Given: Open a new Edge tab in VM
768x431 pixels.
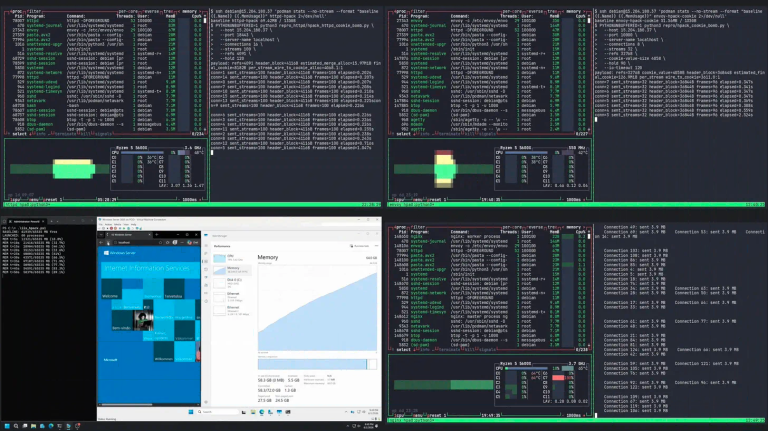Looking at the screenshot, I should pos(156,235).
